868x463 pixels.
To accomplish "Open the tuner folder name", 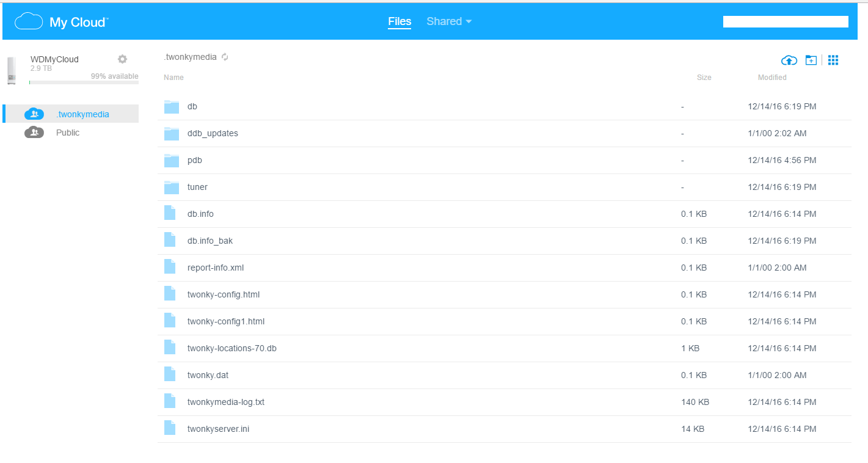I will coord(197,187).
